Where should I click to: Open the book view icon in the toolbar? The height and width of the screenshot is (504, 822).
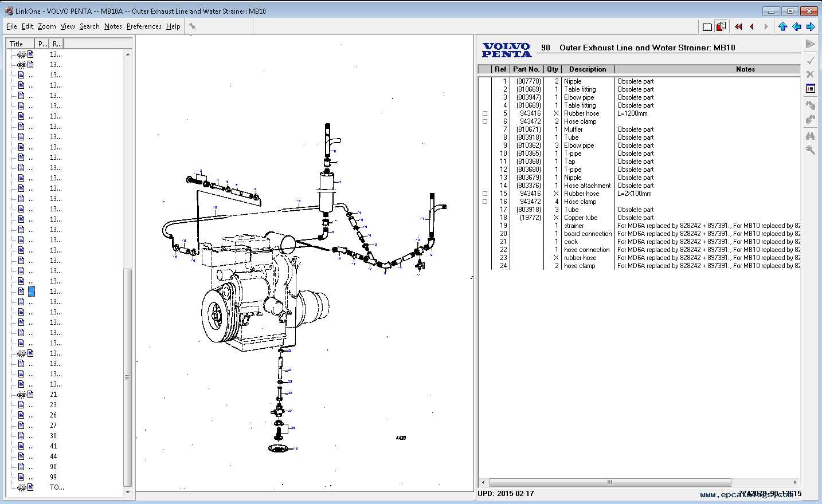pyautogui.click(x=707, y=26)
